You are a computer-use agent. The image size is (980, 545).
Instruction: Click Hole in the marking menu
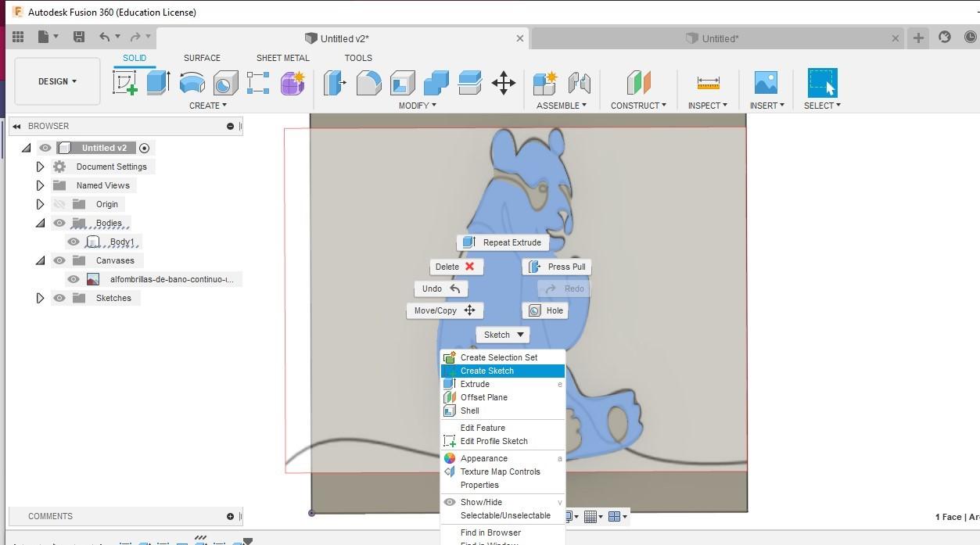coord(545,310)
